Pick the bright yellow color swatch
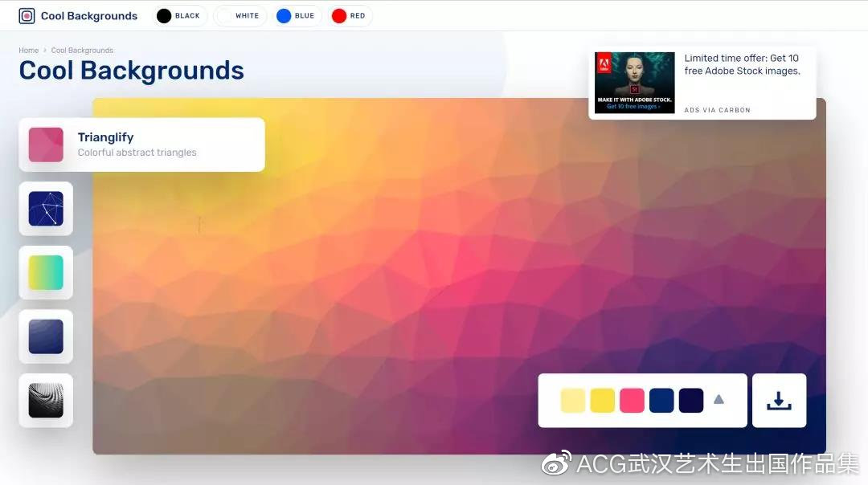Viewport: 868px width, 485px height. point(602,401)
